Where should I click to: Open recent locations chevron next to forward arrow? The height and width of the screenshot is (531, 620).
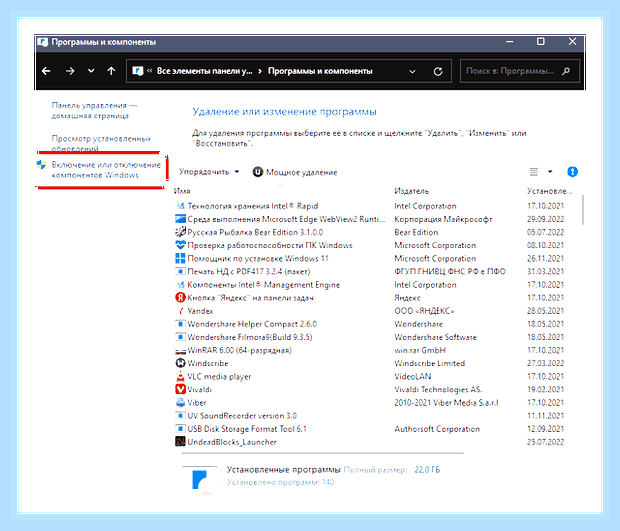coord(91,71)
